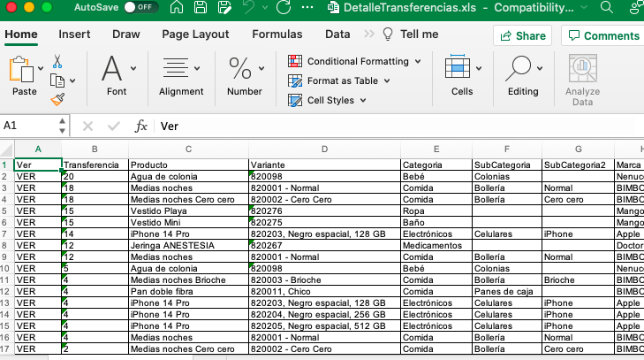Image resolution: width=644 pixels, height=360 pixels.
Task: Select column D header
Action: point(324,149)
